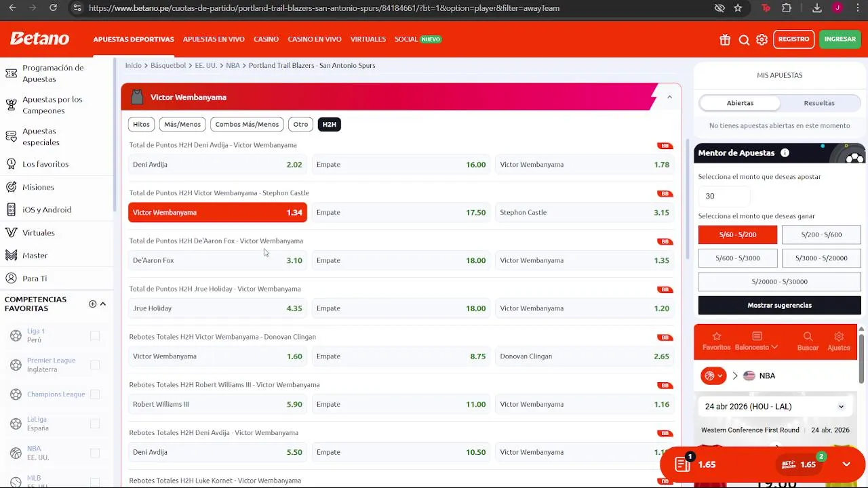Open the bet slip icon with badge 1
The height and width of the screenshot is (488, 868).
coord(684,464)
